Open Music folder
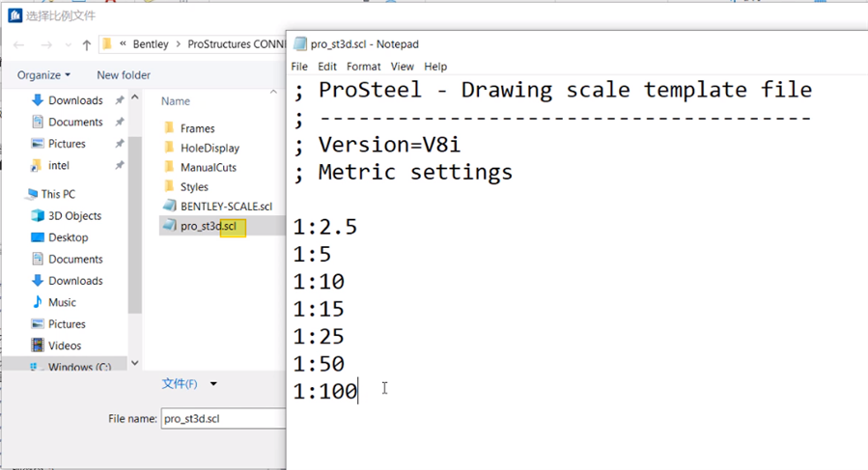Viewport: 868px width, 470px height. 62,302
